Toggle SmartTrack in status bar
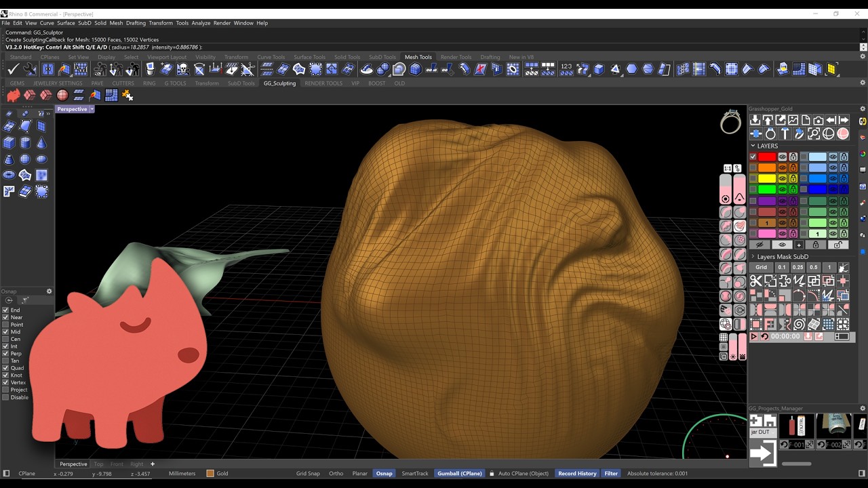The width and height of the screenshot is (868, 488). tap(415, 473)
